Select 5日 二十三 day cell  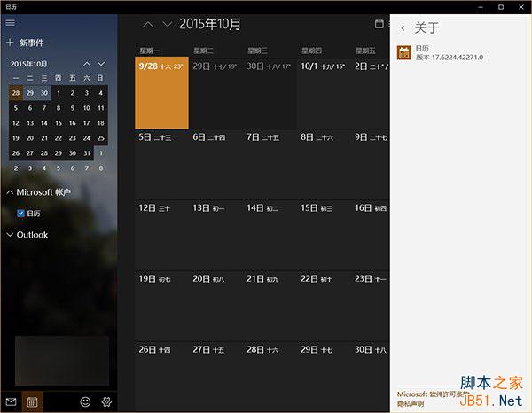tap(162, 165)
